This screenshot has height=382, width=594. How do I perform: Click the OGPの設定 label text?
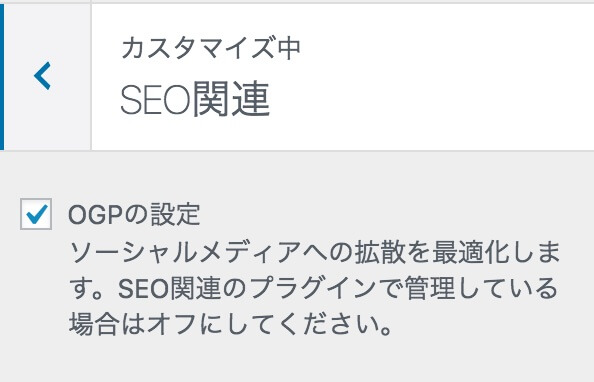coord(134,214)
